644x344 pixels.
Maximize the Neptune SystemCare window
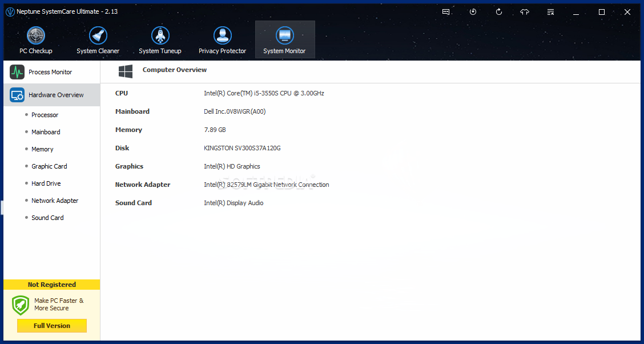click(x=602, y=12)
